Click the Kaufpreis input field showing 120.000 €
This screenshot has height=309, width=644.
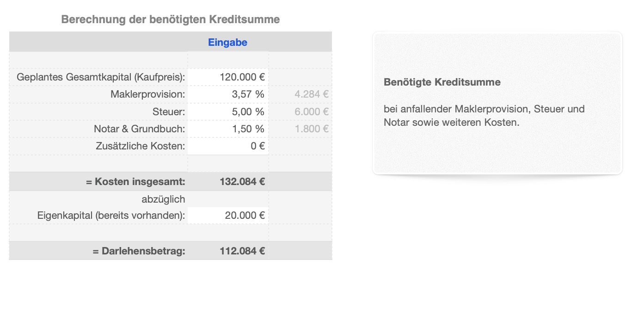(228, 77)
